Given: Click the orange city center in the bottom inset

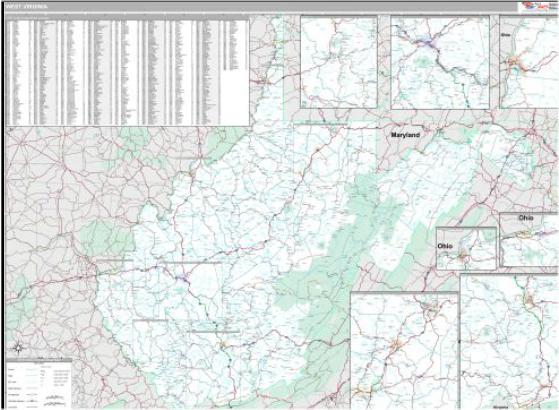Looking at the screenshot, I should [x=397, y=345].
